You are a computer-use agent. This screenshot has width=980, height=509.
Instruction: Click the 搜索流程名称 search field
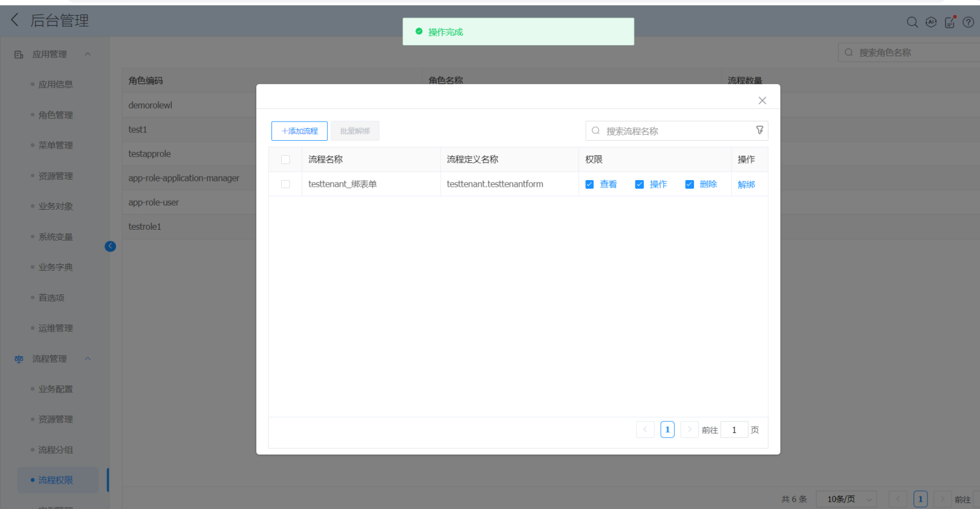pos(671,131)
